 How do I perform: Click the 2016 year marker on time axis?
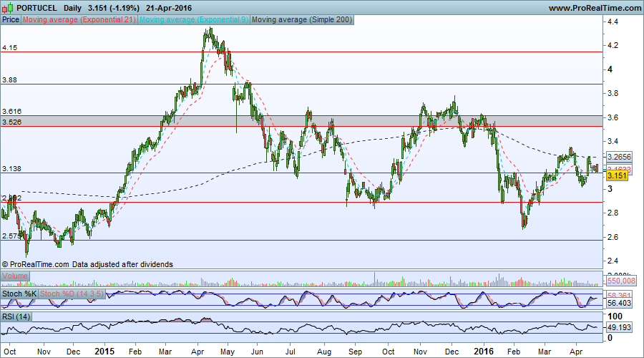(x=484, y=352)
